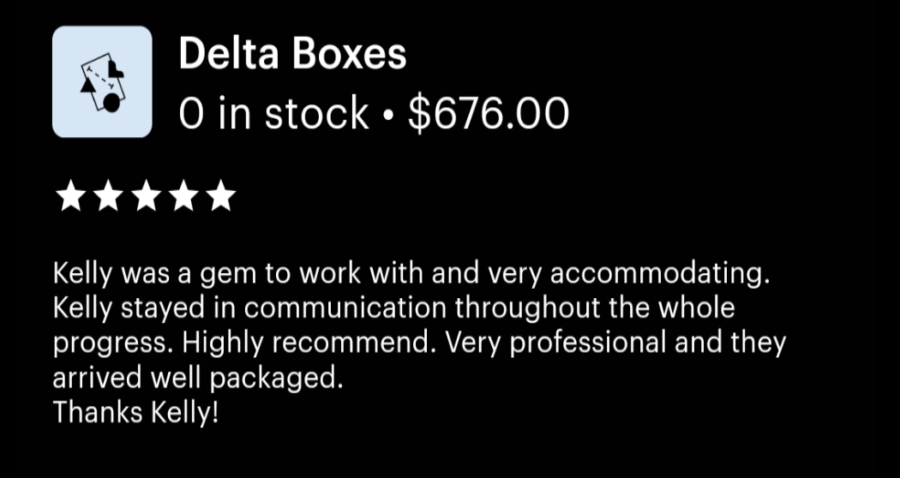900x478 pixels.
Task: Choose the fourth rating star
Action: [x=184, y=196]
